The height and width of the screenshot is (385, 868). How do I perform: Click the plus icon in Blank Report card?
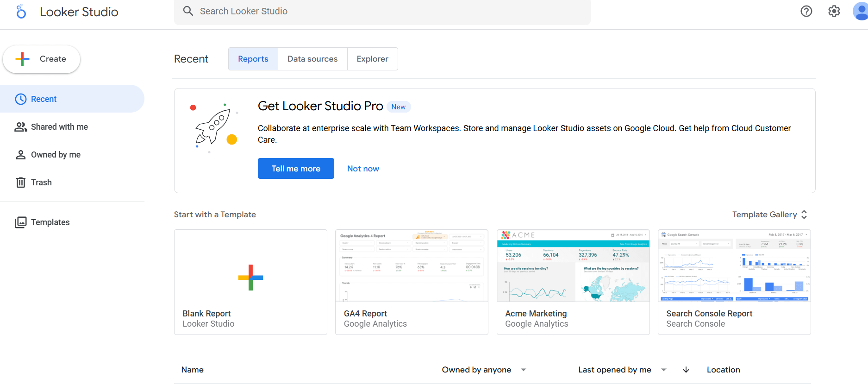coord(250,278)
